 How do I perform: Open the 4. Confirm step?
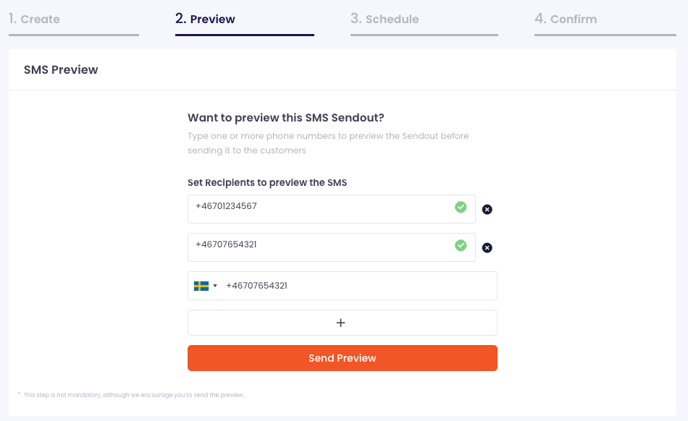[x=566, y=19]
